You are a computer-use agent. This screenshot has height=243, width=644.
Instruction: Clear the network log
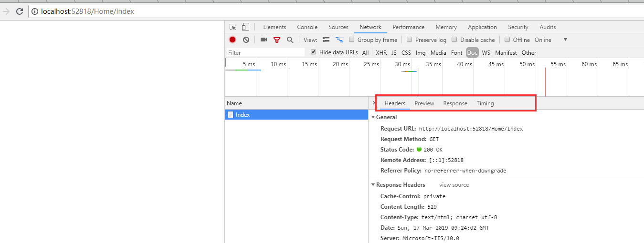pos(246,40)
